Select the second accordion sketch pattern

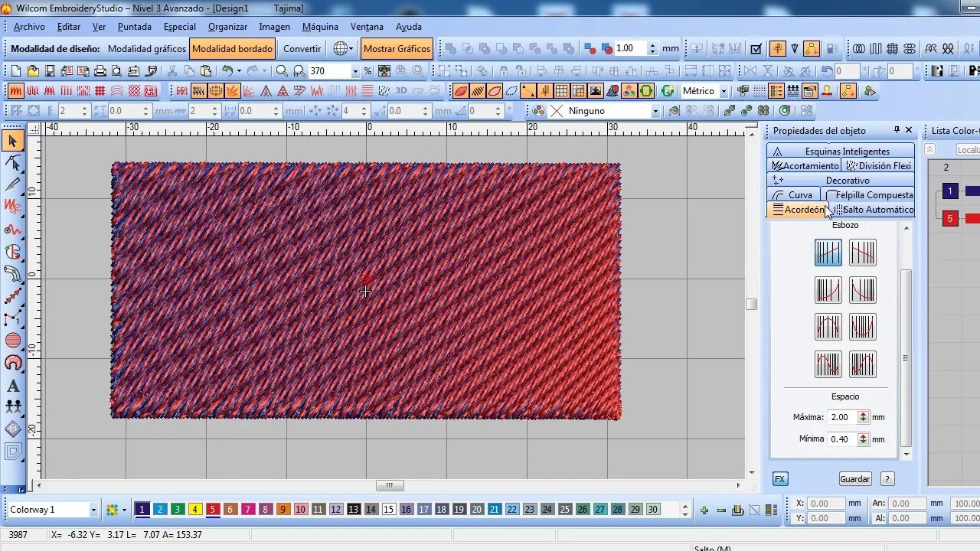click(863, 253)
